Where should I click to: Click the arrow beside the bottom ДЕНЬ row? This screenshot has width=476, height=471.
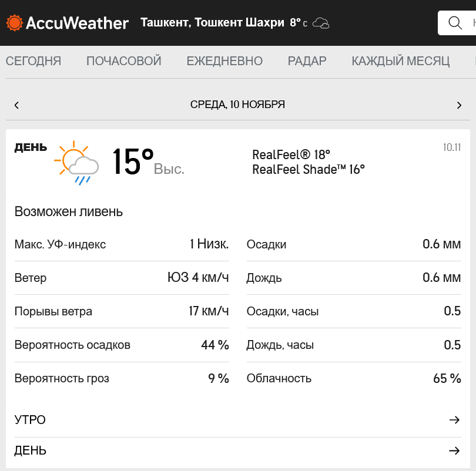(x=454, y=451)
